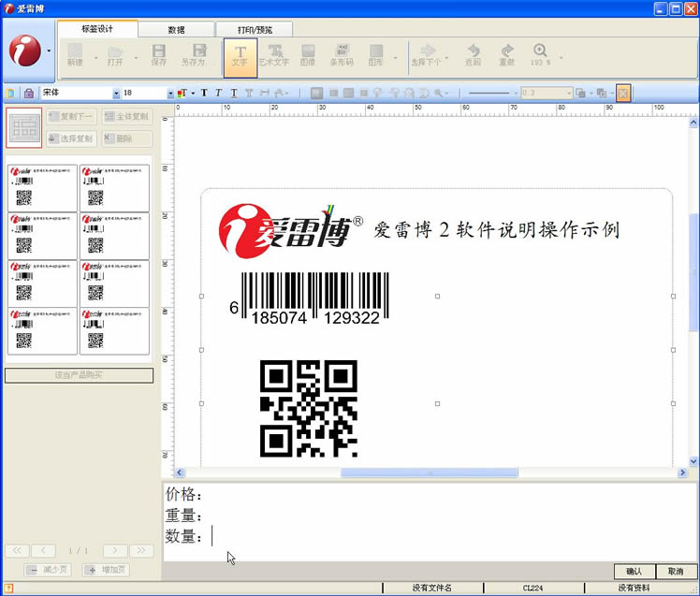Click the 删除 button
The height and width of the screenshot is (596, 700).
tap(127, 138)
